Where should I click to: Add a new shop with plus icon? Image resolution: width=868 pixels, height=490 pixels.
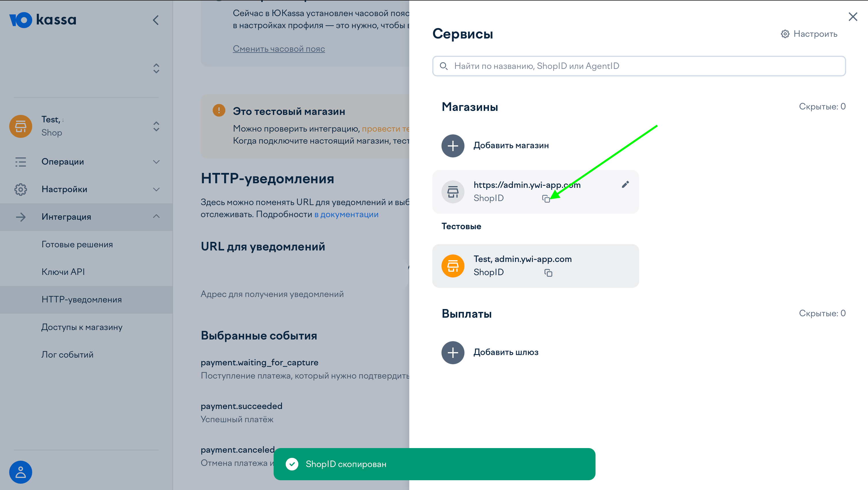coord(452,146)
